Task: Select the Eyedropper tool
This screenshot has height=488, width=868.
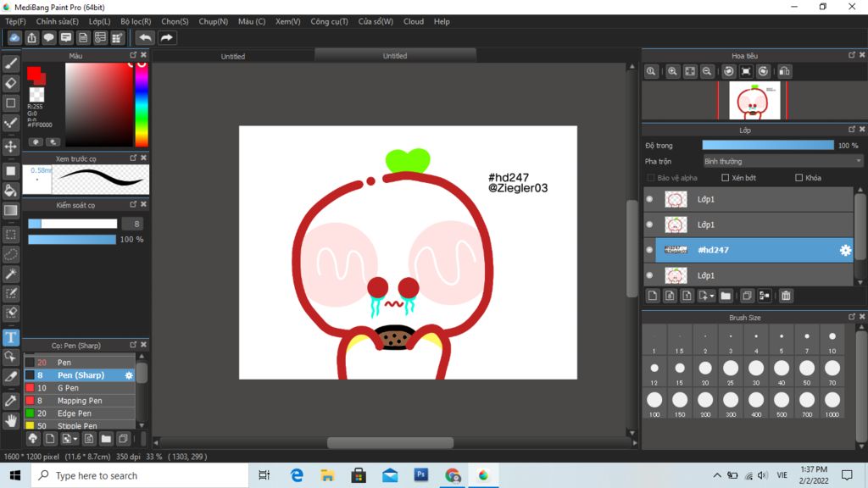Action: 11,400
